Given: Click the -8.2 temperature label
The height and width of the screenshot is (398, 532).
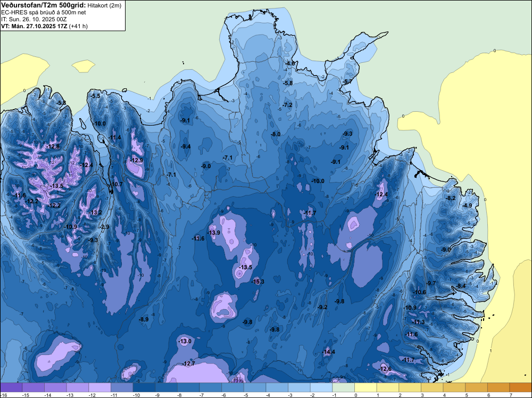Looking at the screenshot, I should pyautogui.click(x=451, y=198).
